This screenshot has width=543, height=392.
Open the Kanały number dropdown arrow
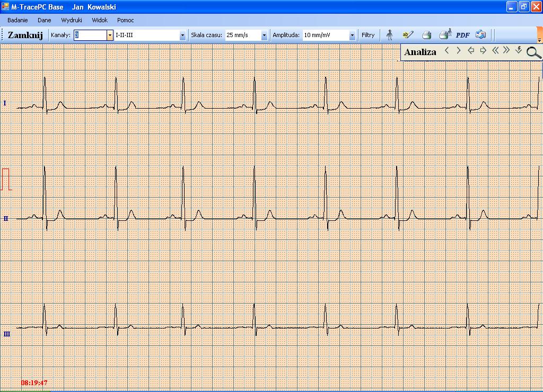(110, 35)
